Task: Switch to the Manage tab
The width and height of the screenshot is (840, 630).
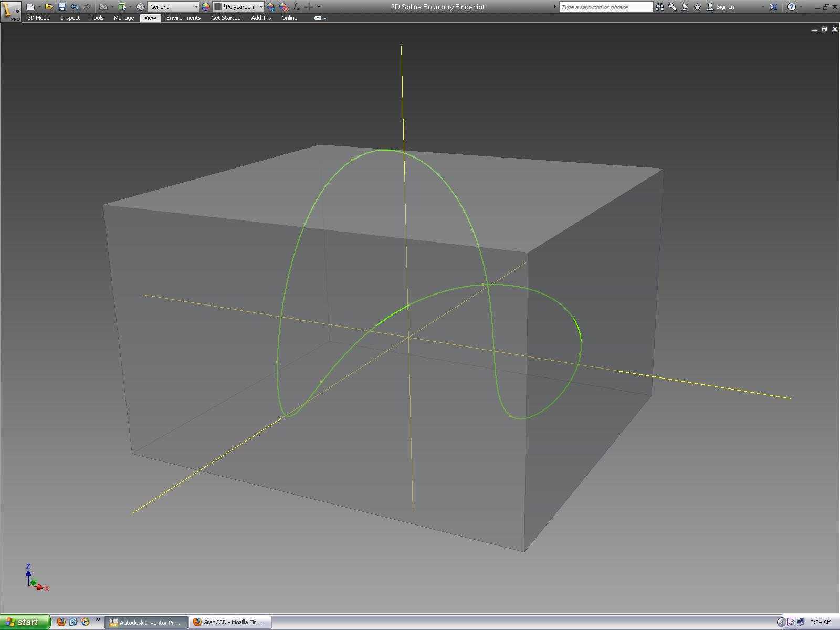Action: [x=124, y=18]
